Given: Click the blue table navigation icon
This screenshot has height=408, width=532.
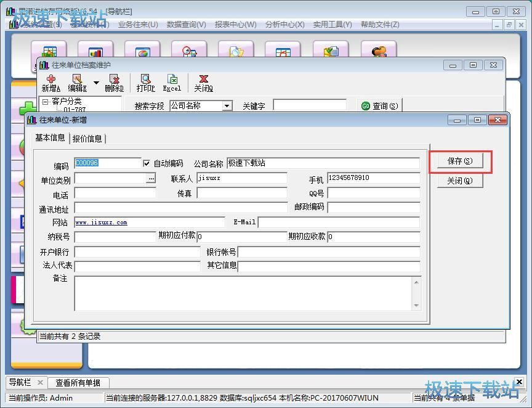Looking at the screenshot, I should point(283,50).
